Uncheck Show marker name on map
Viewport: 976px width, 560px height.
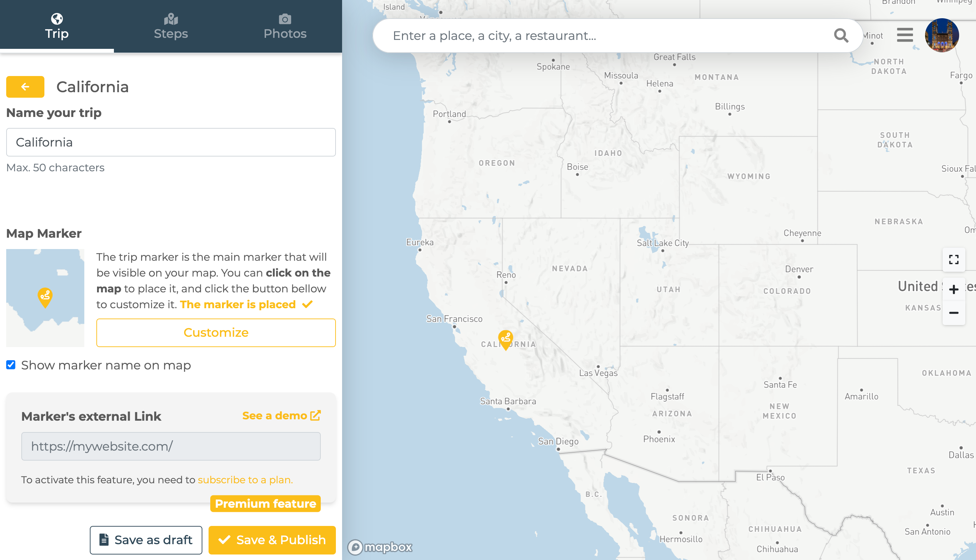point(11,365)
